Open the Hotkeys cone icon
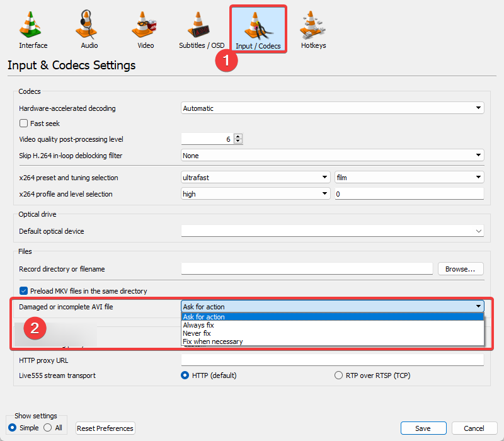Image resolution: width=504 pixels, height=441 pixels. pos(312,25)
